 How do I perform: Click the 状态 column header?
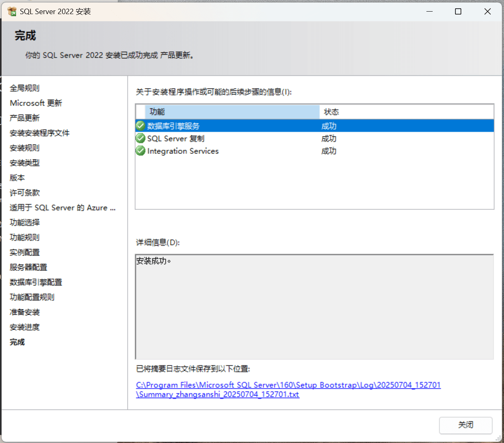click(x=407, y=112)
